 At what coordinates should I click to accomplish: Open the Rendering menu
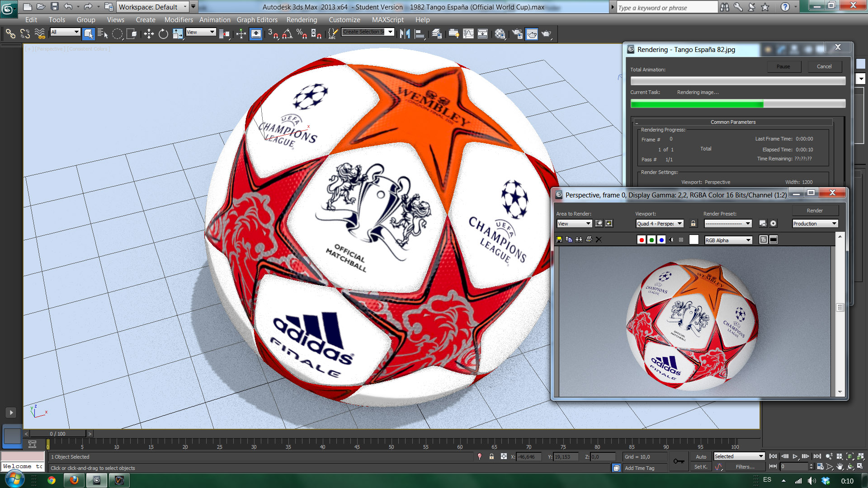[x=302, y=20]
